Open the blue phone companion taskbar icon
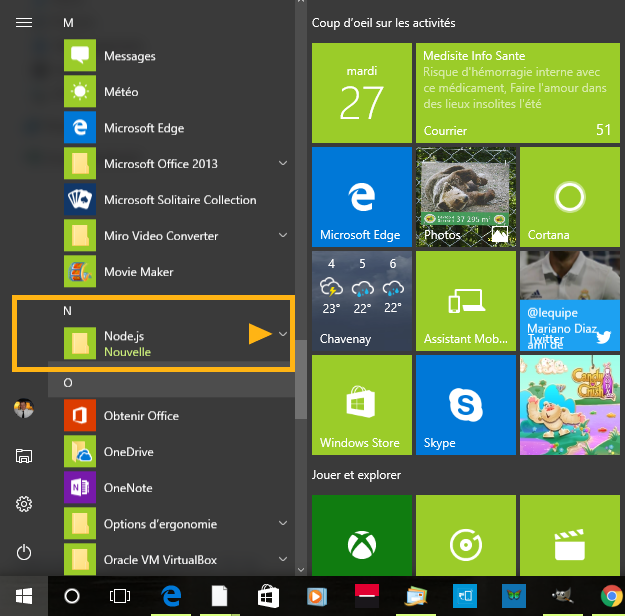The height and width of the screenshot is (616, 625). tap(465, 596)
